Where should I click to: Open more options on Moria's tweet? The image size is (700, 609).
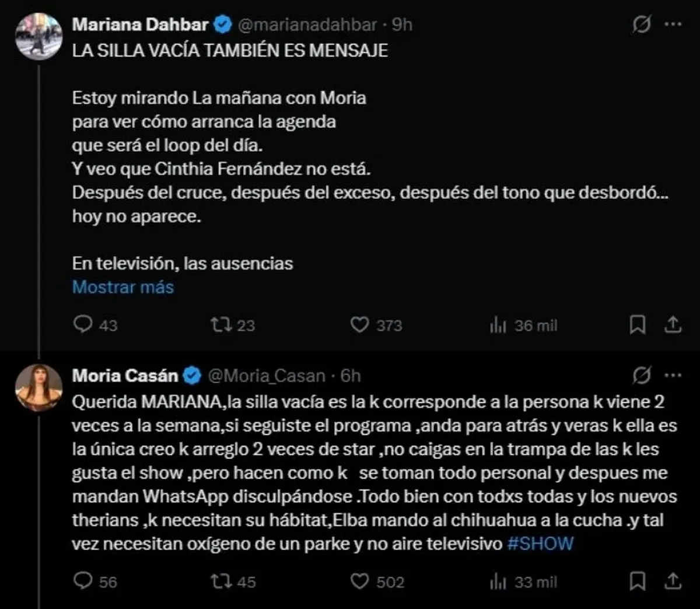tap(673, 376)
